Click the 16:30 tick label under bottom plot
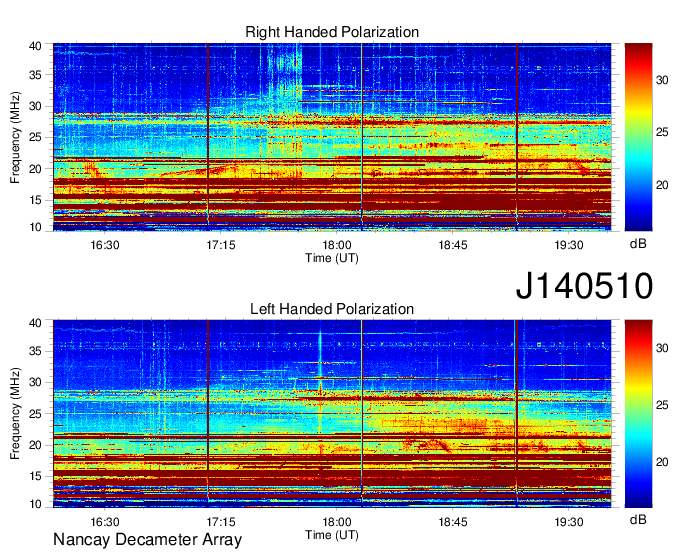 coord(105,522)
